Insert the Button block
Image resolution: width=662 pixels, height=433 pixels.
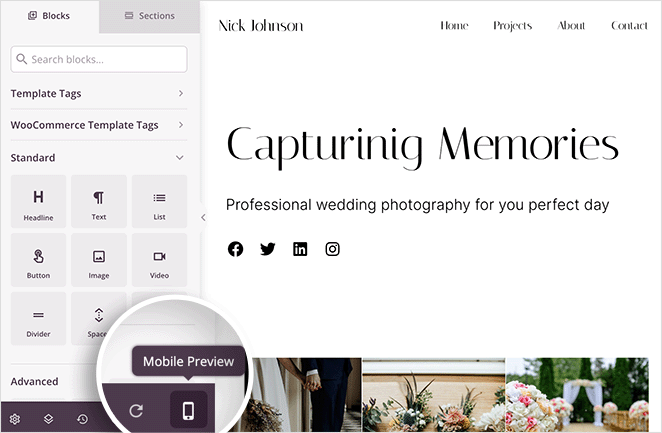38,261
